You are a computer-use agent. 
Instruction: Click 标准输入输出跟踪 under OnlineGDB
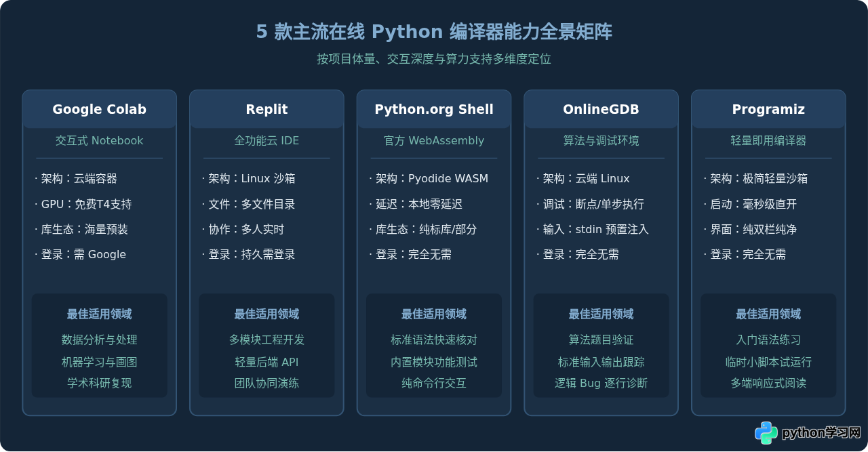click(x=601, y=362)
